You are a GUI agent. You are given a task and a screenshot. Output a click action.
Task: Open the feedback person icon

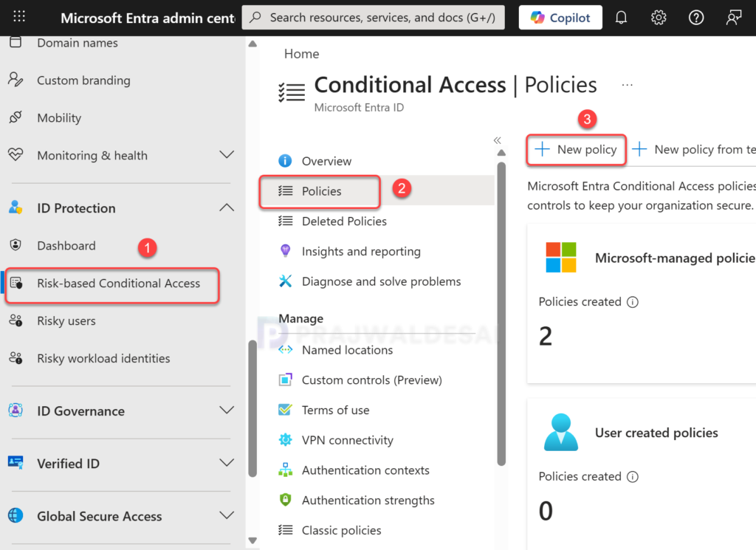click(733, 18)
